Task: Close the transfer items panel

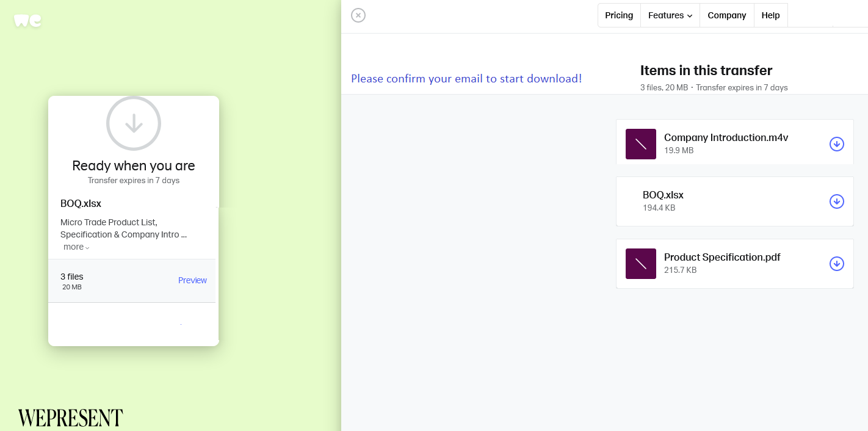Action: point(358,15)
